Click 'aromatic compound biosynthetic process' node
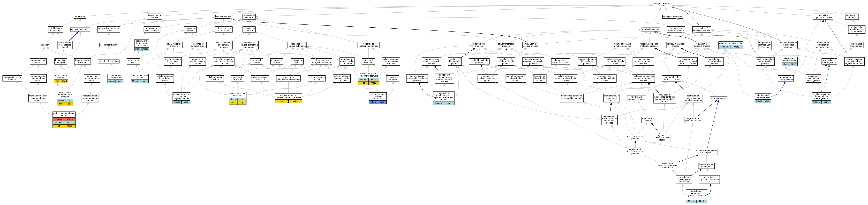Image resolution: width=868 pixels, height=205 pixels. (x=516, y=78)
